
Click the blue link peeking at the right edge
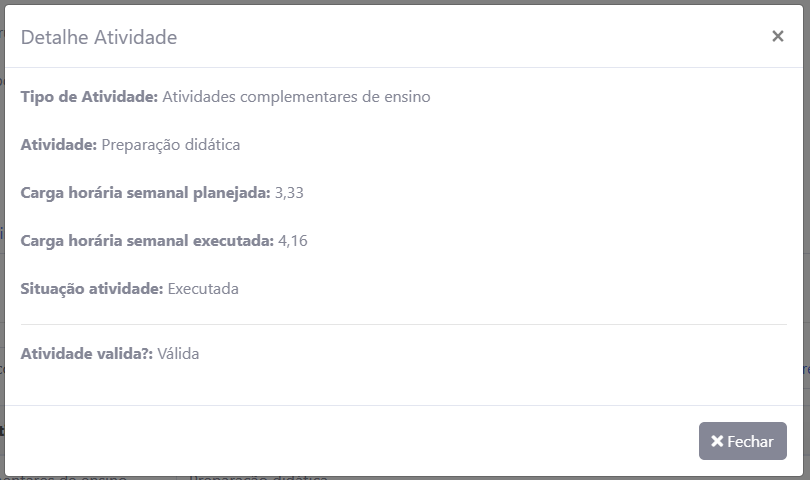coord(805,369)
